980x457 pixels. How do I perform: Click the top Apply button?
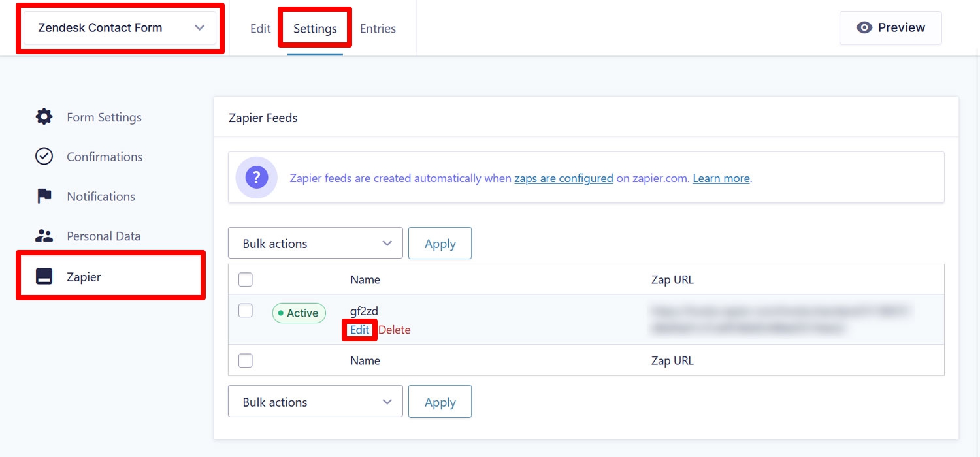pyautogui.click(x=440, y=244)
